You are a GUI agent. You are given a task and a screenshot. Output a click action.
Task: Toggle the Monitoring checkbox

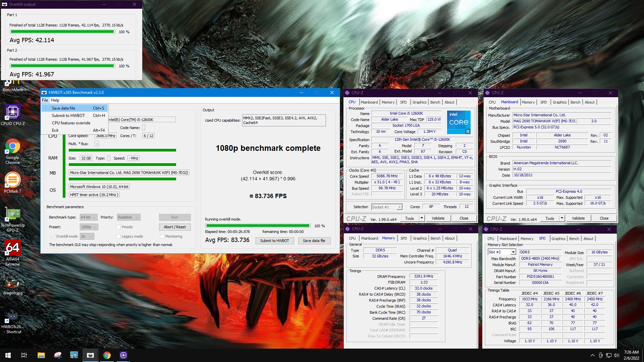point(162,236)
